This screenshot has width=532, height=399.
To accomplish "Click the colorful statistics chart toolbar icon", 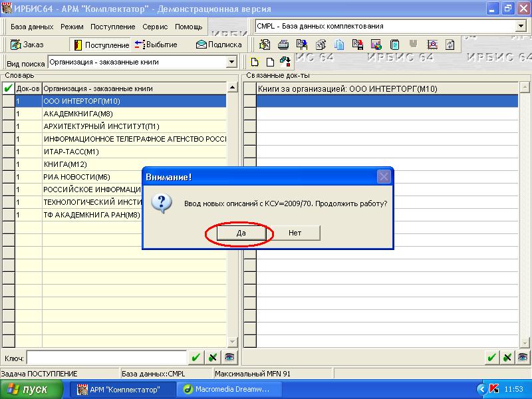I will click(376, 45).
